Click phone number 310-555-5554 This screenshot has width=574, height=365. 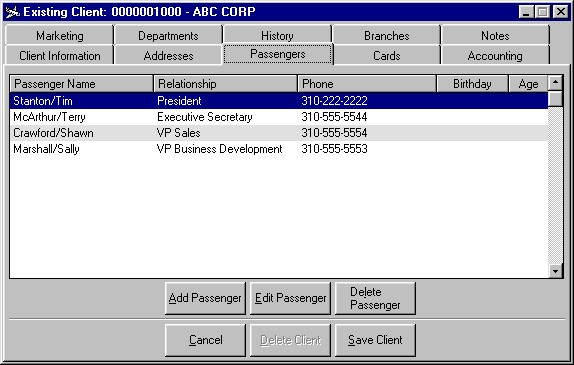[x=334, y=133]
